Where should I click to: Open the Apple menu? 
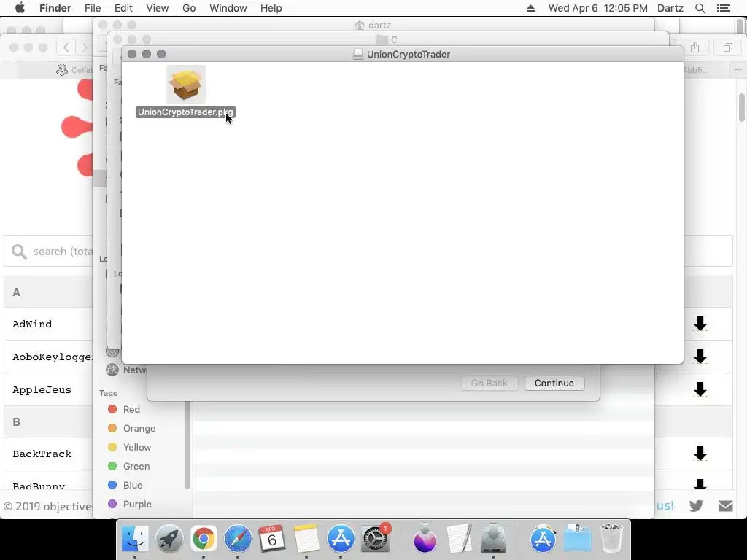pyautogui.click(x=20, y=8)
